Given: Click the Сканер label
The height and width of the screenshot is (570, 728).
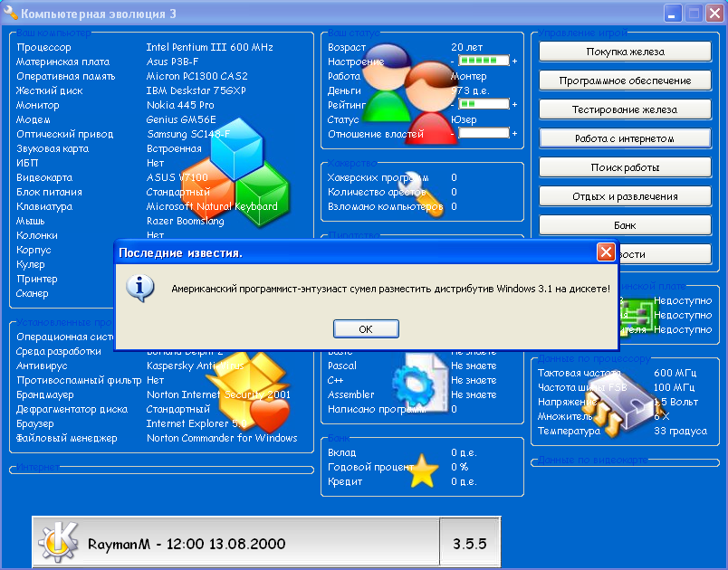Looking at the screenshot, I should point(32,293).
